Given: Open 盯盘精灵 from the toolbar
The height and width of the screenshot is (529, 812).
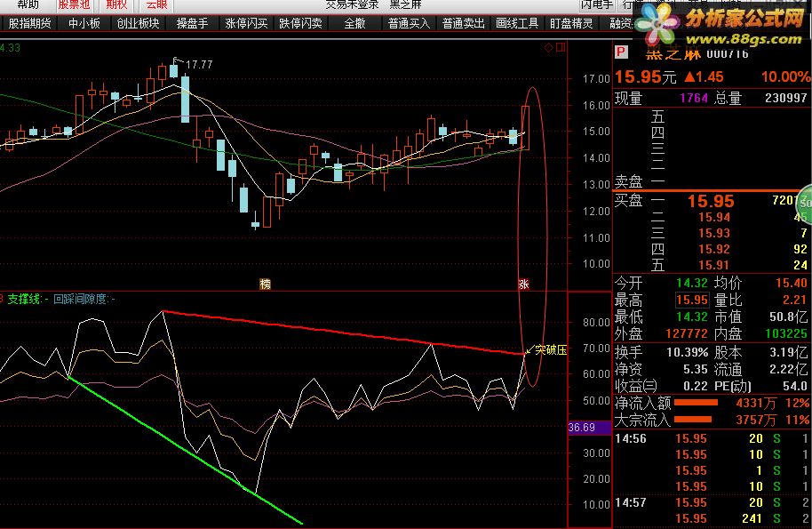Looking at the screenshot, I should tap(571, 23).
